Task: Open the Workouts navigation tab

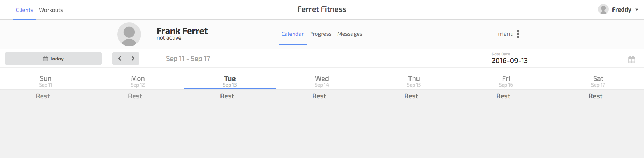Action: coord(51,10)
